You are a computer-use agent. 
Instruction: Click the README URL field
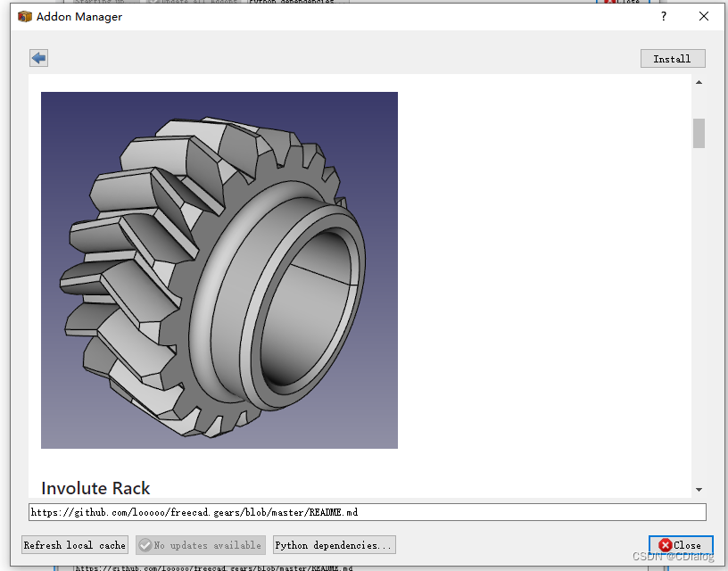367,512
